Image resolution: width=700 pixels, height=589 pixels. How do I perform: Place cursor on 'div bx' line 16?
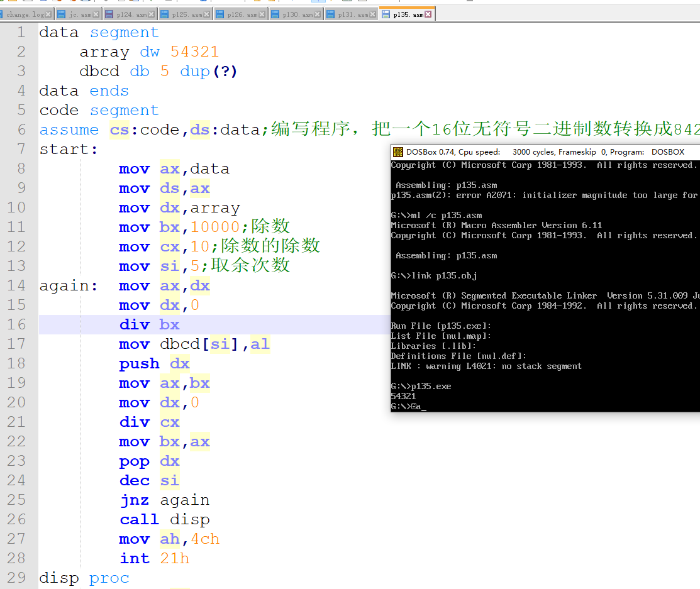point(150,324)
